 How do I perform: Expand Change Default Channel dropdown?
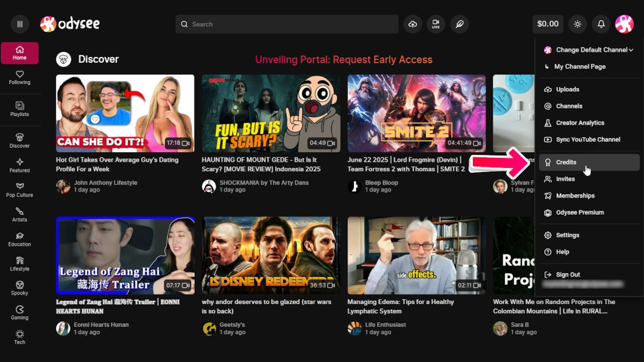click(589, 50)
